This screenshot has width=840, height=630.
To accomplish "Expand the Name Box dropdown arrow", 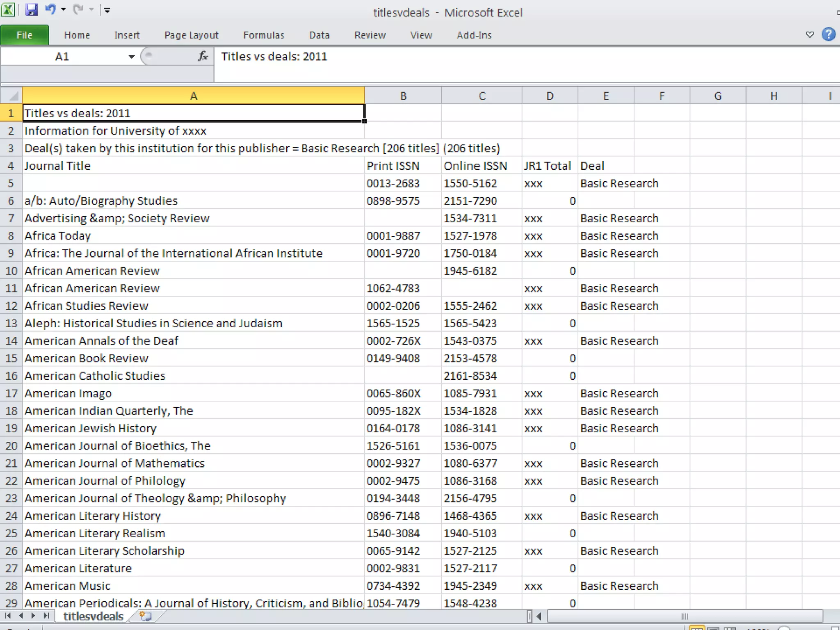I will point(131,57).
